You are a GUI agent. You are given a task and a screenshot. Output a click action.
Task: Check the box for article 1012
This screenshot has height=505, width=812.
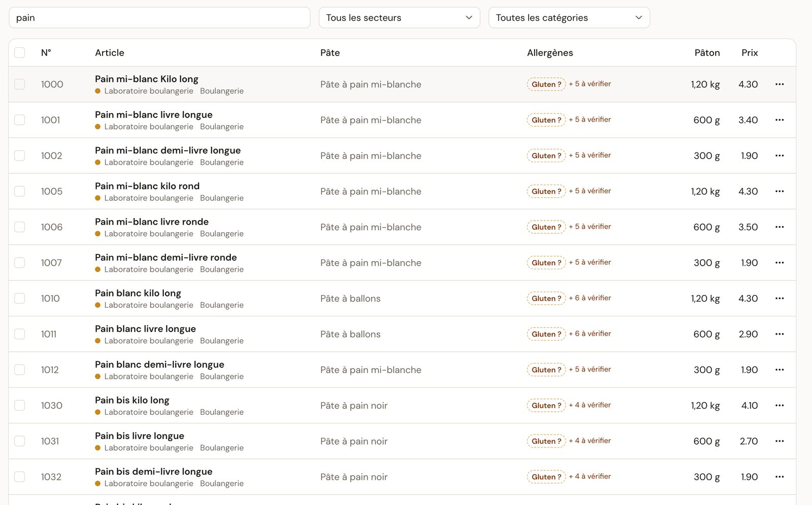[x=20, y=370]
